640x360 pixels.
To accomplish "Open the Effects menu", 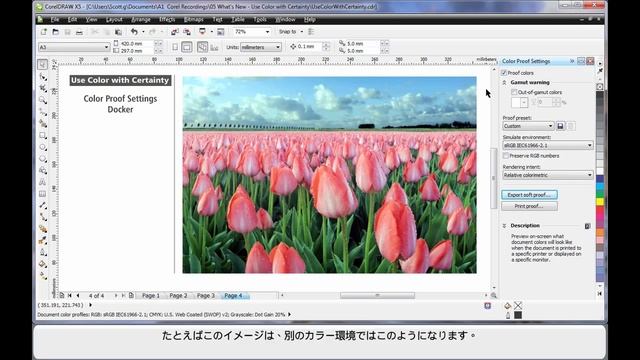I will click(x=167, y=19).
